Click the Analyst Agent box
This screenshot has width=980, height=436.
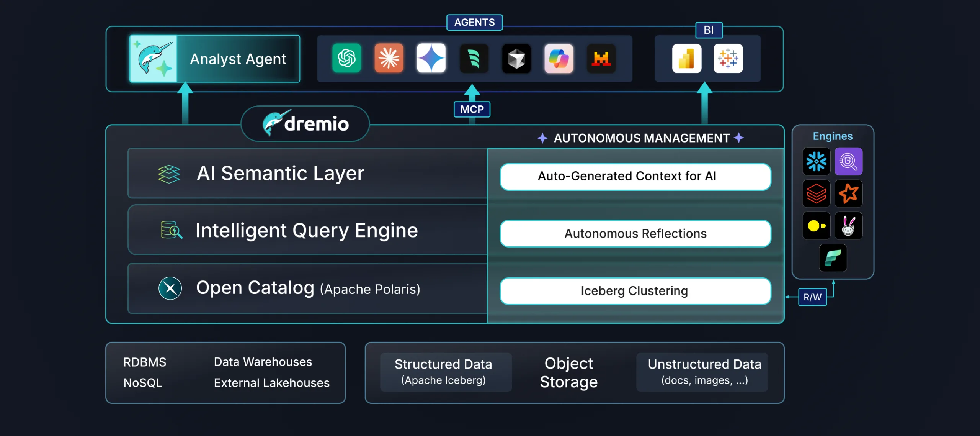[215, 59]
